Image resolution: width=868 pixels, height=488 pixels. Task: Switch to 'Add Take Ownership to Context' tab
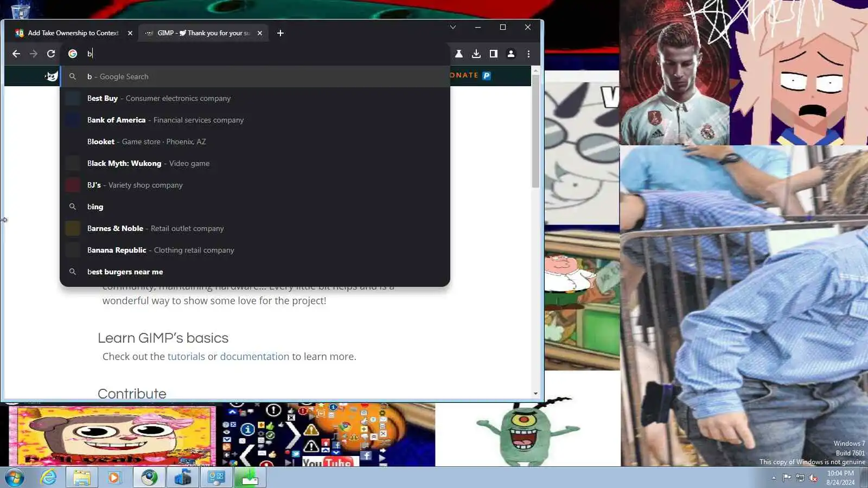click(73, 33)
